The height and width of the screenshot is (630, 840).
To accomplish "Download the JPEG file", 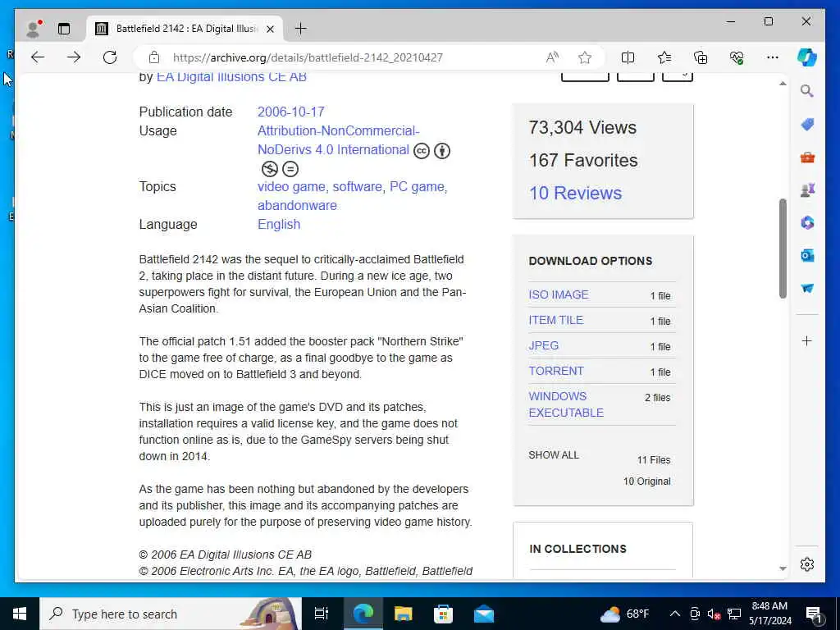I will pos(544,345).
